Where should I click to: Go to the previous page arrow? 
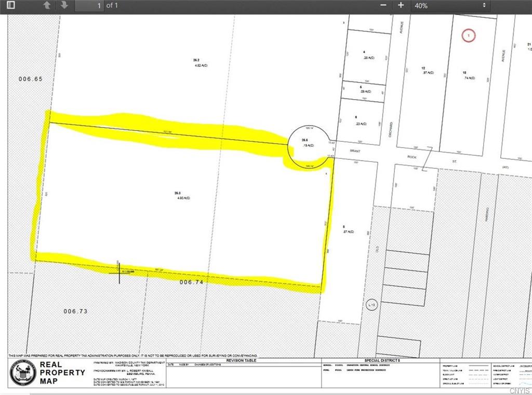47,5
